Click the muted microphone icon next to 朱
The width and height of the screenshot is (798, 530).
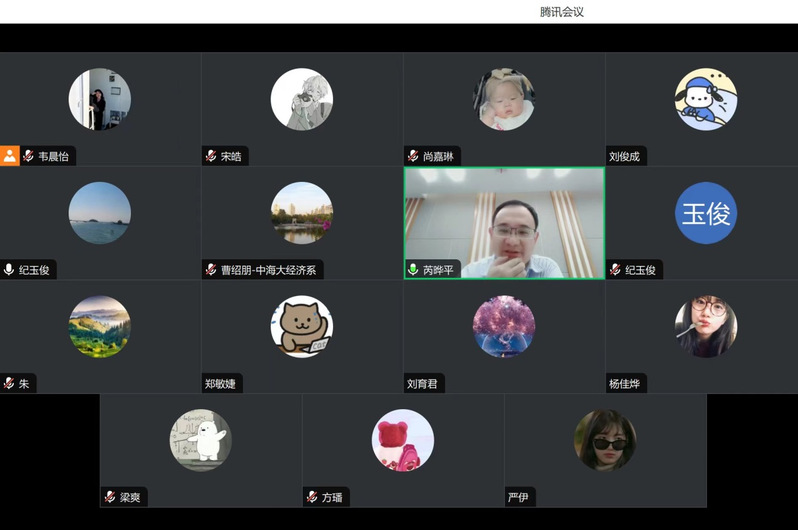(x=9, y=383)
